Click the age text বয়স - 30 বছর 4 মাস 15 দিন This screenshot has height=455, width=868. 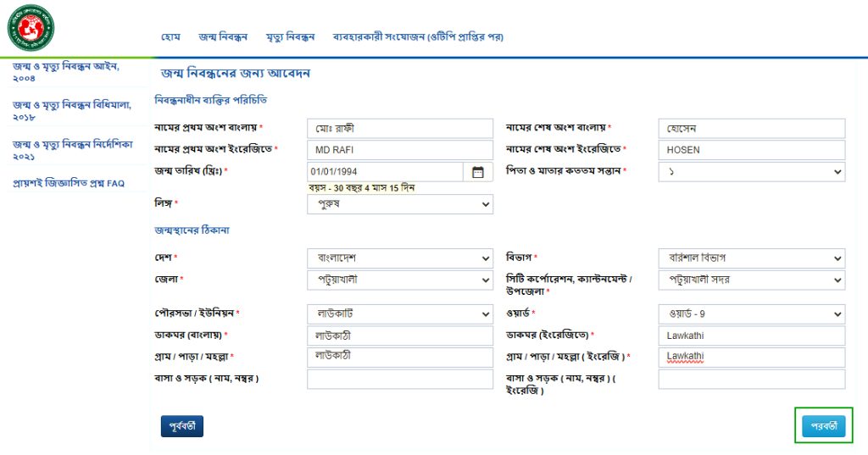pyautogui.click(x=361, y=188)
